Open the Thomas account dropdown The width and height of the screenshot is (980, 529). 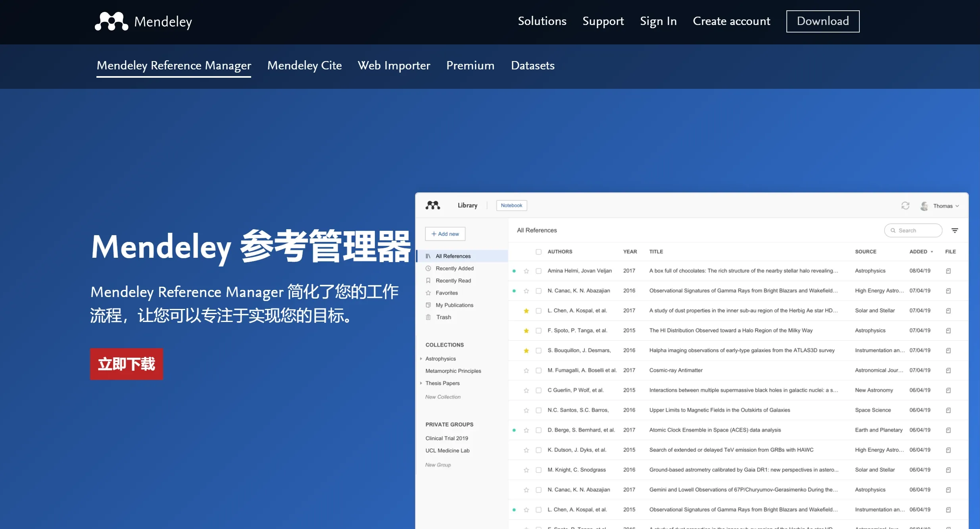943,205
